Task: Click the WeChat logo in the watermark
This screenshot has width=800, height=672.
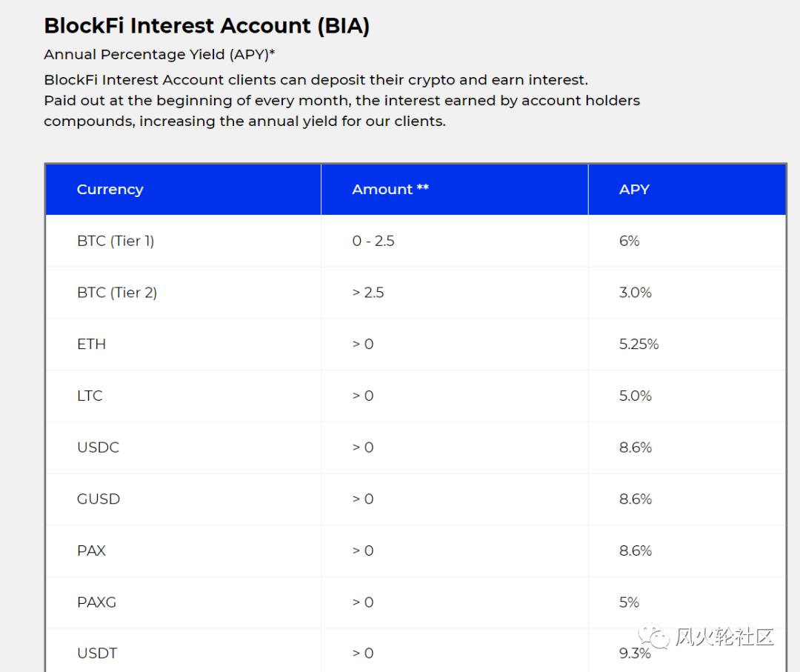Action: point(656,636)
